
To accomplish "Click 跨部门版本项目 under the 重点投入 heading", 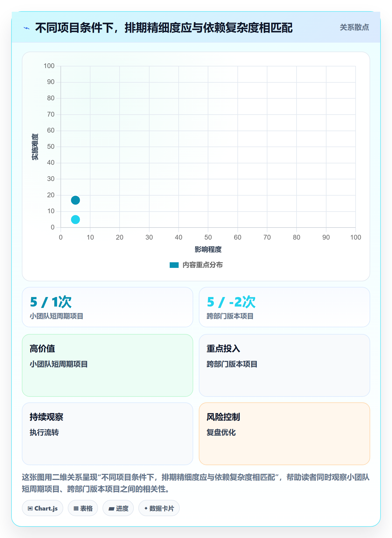I will point(232,364).
